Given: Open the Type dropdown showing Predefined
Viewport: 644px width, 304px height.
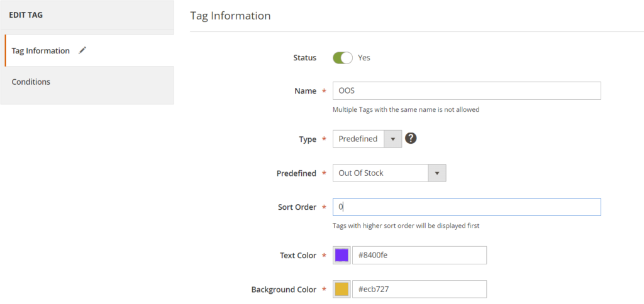Looking at the screenshot, I should (367, 139).
